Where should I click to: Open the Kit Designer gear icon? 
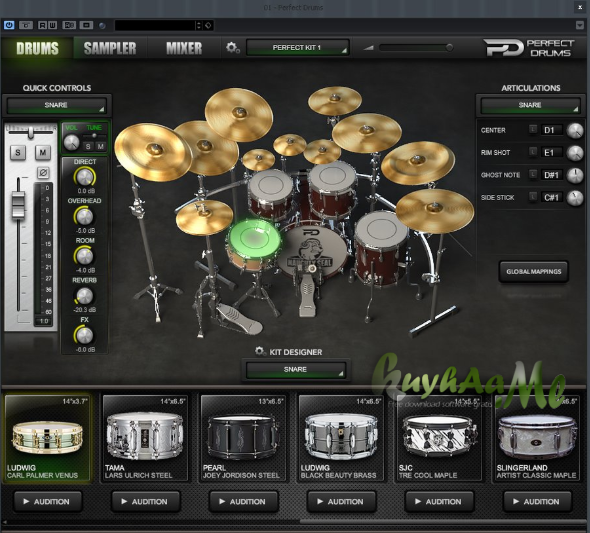coord(259,351)
